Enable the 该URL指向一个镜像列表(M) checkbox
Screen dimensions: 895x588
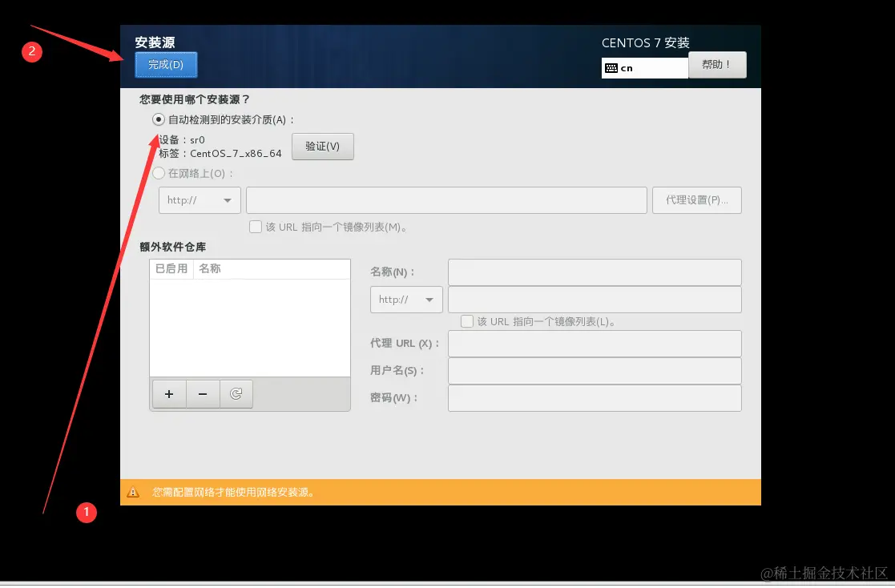(256, 227)
